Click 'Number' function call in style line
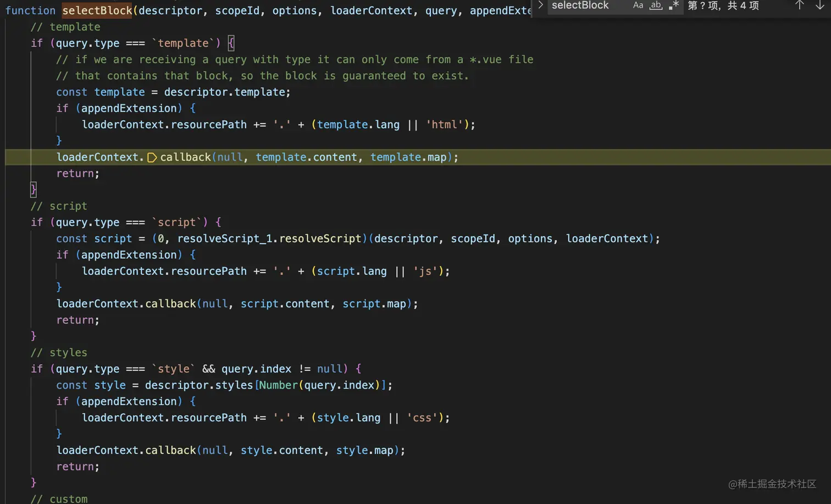Viewport: 831px width, 504px height. pos(279,385)
